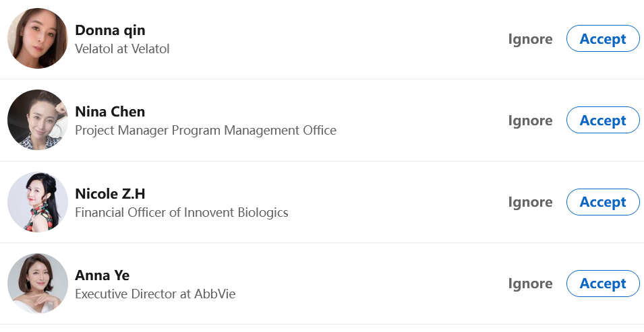Open Donna qin's profile photo
This screenshot has width=644, height=332.
(38, 38)
